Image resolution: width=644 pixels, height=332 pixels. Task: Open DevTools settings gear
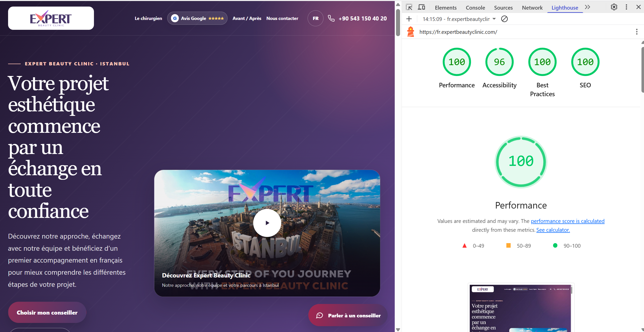click(x=614, y=7)
